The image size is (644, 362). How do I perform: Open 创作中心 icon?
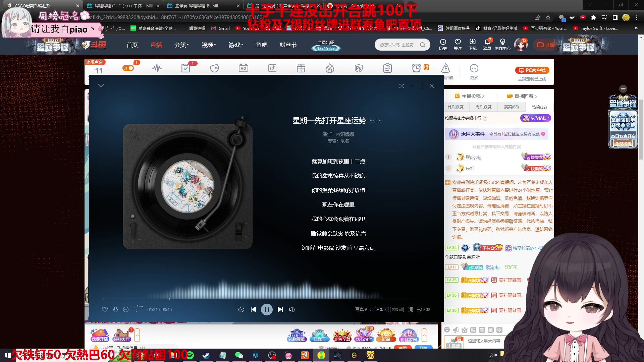point(502,45)
